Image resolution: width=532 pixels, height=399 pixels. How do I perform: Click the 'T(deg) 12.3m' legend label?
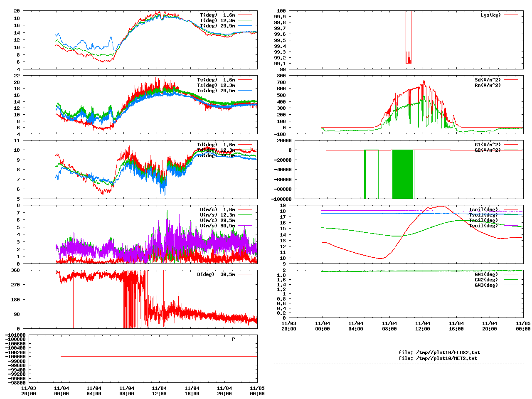[217, 20]
